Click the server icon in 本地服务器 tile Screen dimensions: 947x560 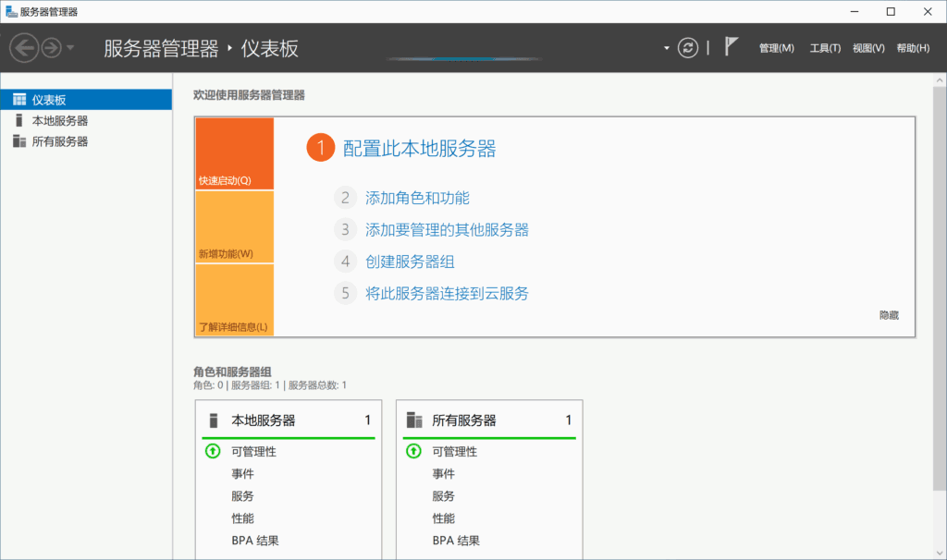click(214, 419)
